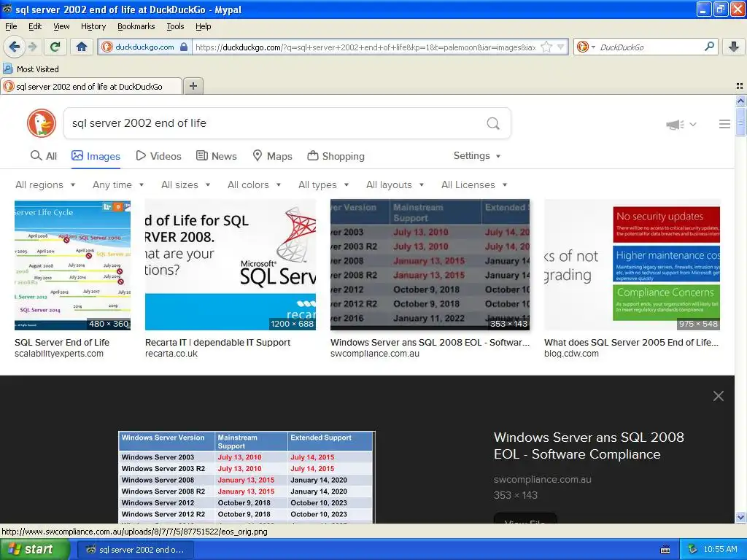This screenshot has width=747, height=560.
Task: Click the DuckDuckGo duck logo
Action: click(x=42, y=122)
